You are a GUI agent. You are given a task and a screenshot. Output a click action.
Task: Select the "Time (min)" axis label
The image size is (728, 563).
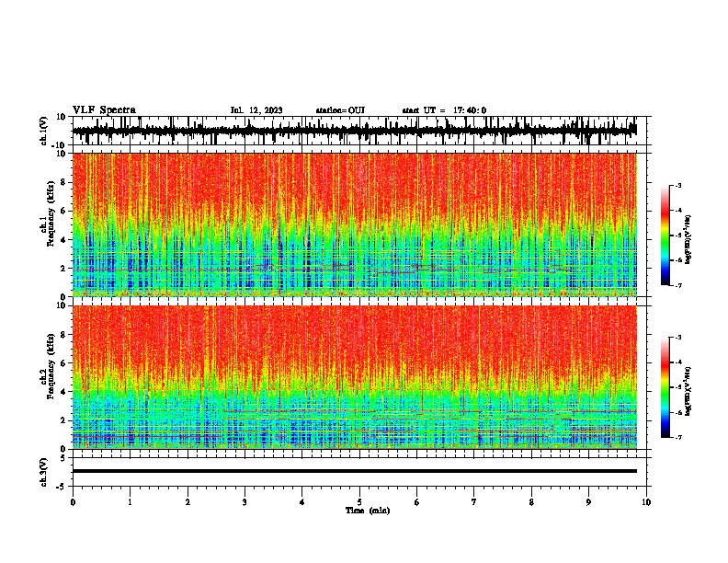(368, 511)
